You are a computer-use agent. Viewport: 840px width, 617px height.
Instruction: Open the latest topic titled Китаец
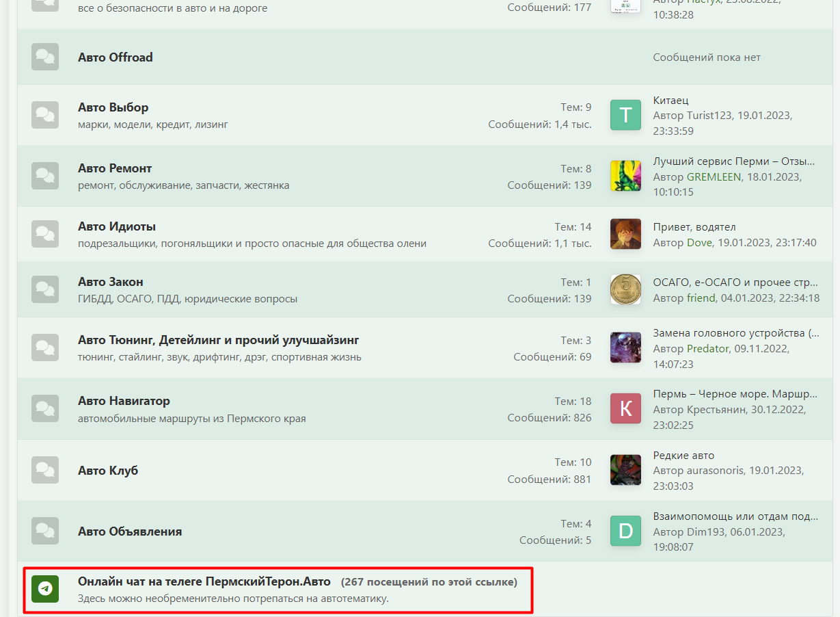[x=671, y=101]
